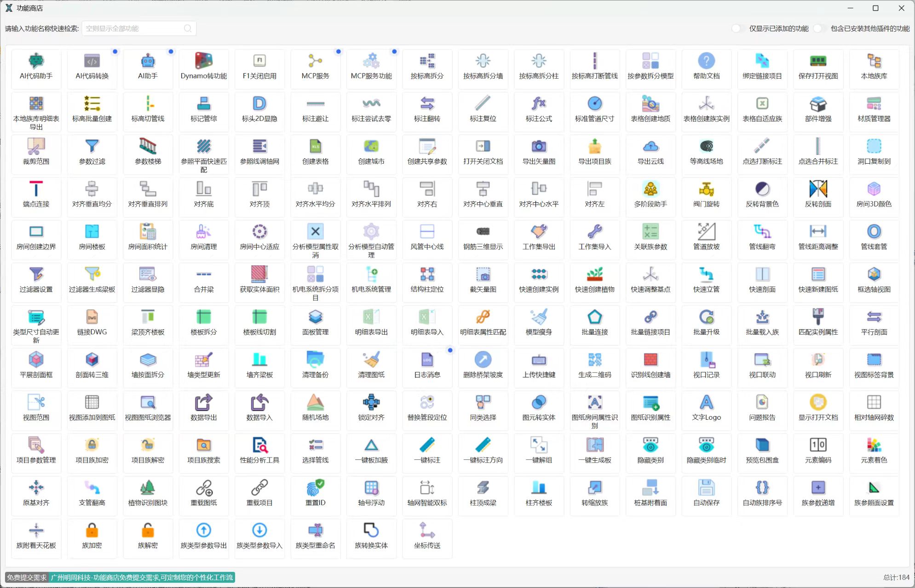Enable 包含已安装其他插件的功能 switch
915x588 pixels.
[x=819, y=29]
